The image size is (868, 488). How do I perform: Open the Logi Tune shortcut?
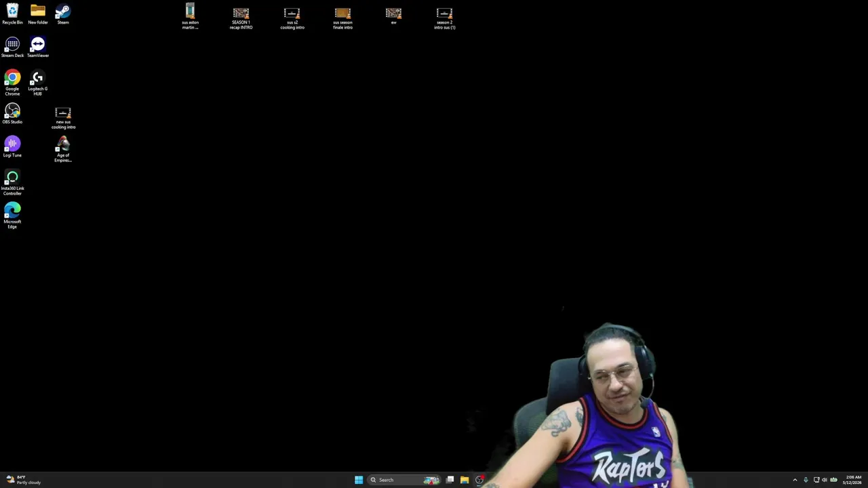12,147
